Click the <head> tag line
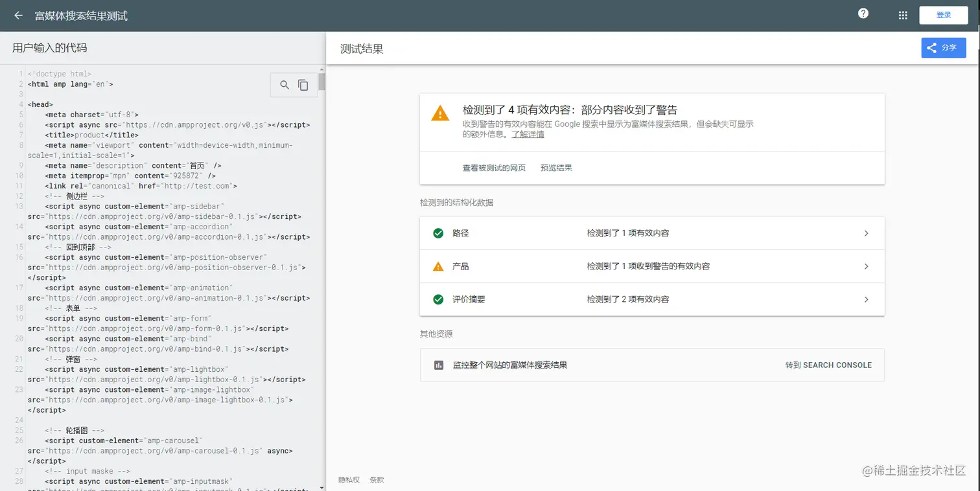The width and height of the screenshot is (980, 491). (x=40, y=104)
